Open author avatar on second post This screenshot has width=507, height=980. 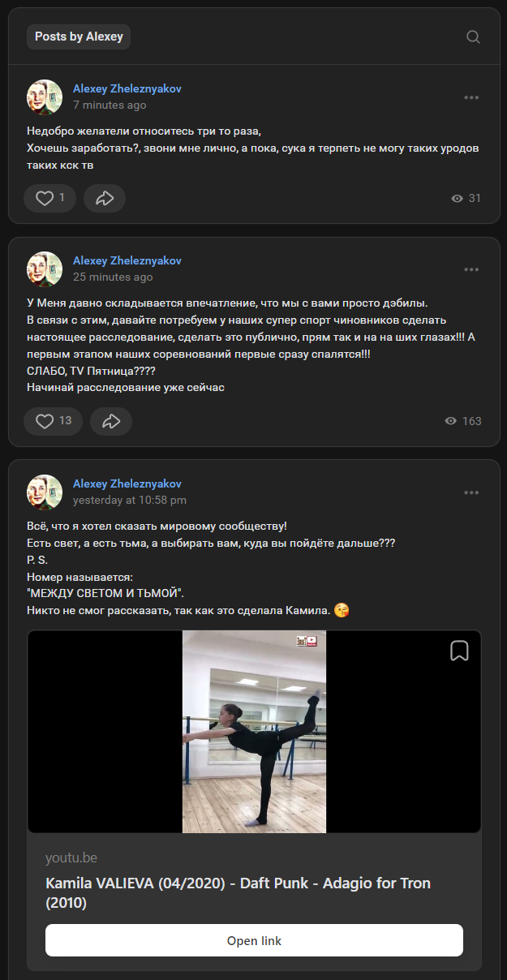45,269
